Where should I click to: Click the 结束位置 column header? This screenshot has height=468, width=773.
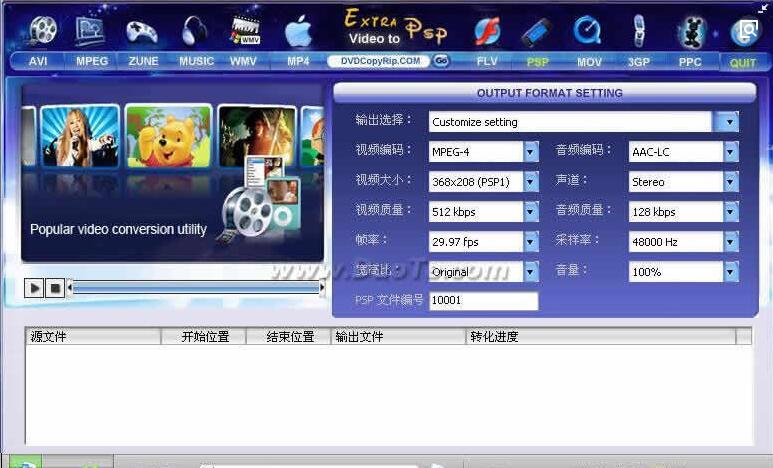coord(288,337)
